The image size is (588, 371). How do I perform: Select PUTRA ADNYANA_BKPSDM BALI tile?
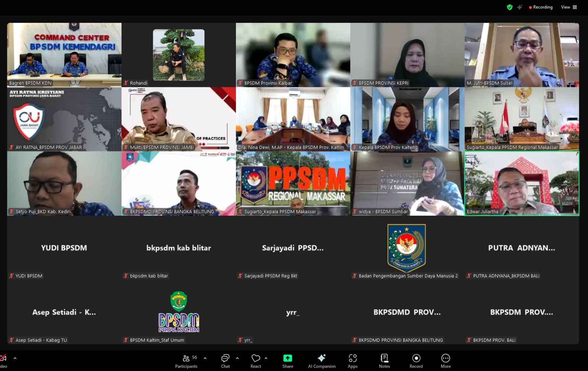tap(522, 248)
